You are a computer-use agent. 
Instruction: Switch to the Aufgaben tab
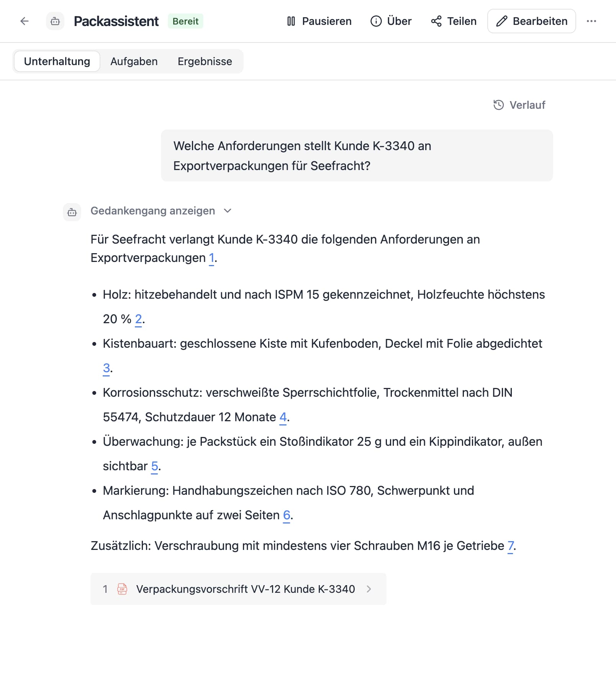pos(134,61)
